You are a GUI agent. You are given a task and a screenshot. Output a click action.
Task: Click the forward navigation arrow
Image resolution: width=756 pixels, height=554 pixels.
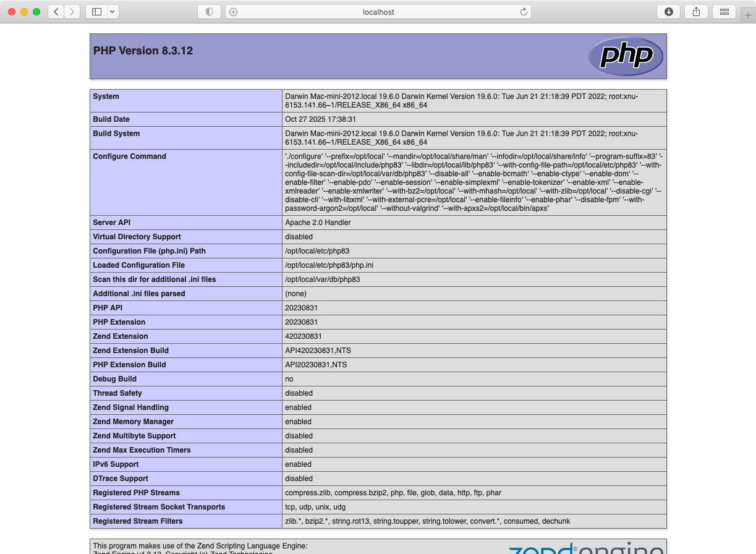72,12
